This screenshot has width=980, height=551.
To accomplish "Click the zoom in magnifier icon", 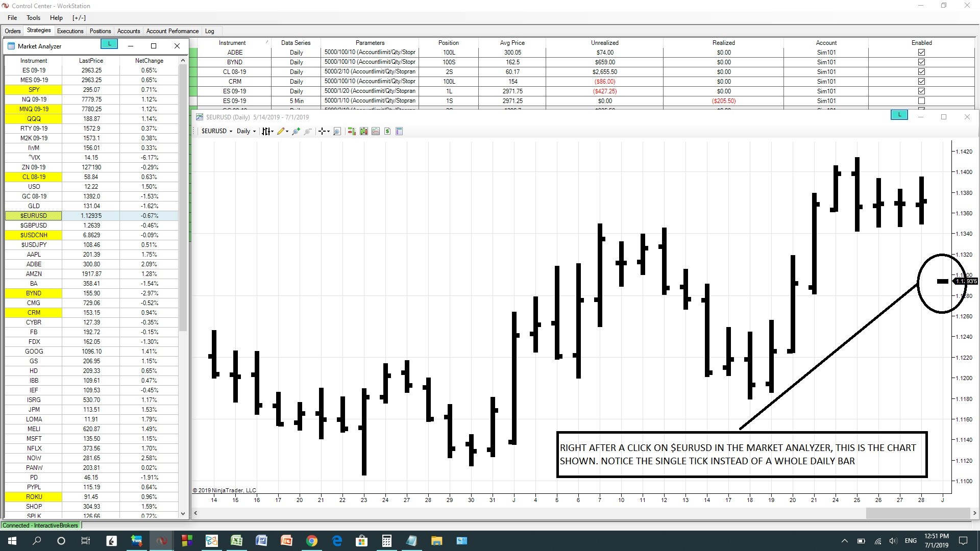I will click(296, 131).
